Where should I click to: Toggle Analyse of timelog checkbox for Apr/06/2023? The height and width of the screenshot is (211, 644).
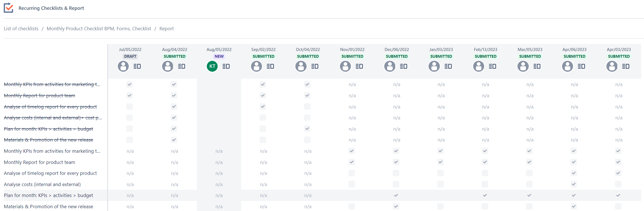[574, 173]
